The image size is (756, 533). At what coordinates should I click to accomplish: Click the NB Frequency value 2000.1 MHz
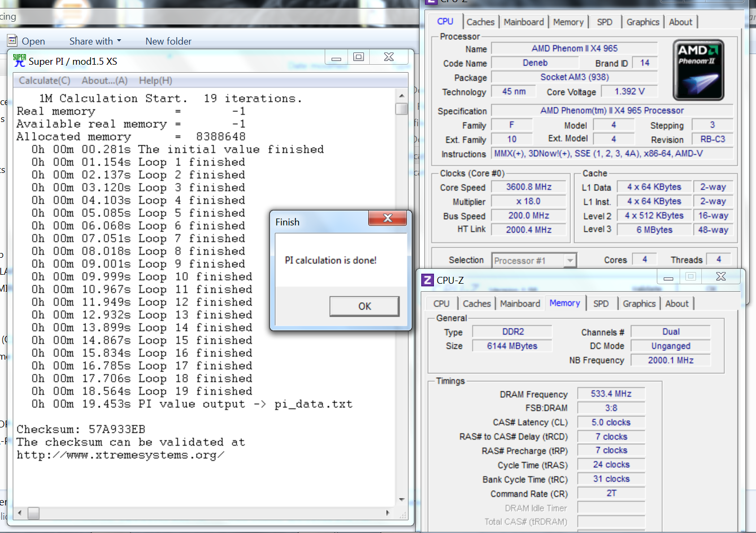point(671,360)
